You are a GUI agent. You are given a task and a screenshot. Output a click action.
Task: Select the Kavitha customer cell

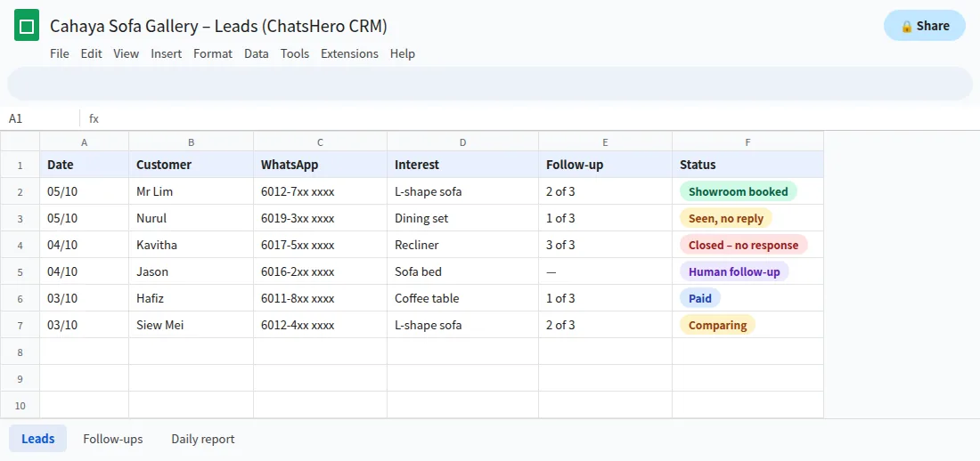pos(192,245)
